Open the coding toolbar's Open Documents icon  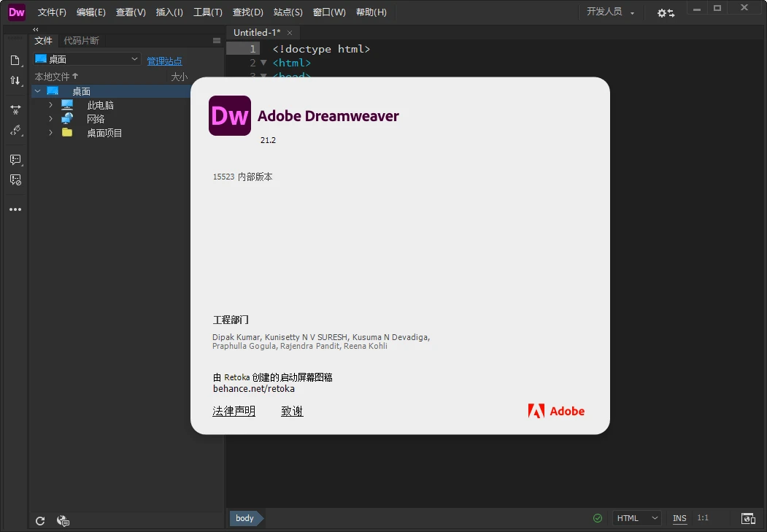pos(15,61)
